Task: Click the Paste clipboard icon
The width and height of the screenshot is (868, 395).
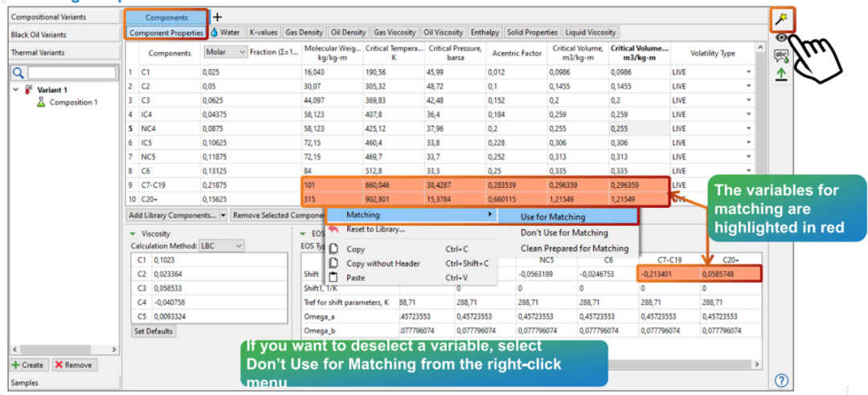Action: 334,278
